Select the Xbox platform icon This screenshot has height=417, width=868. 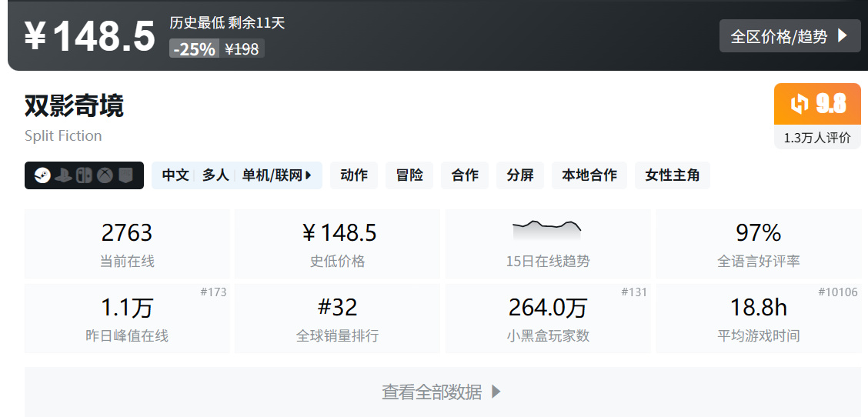tap(105, 175)
